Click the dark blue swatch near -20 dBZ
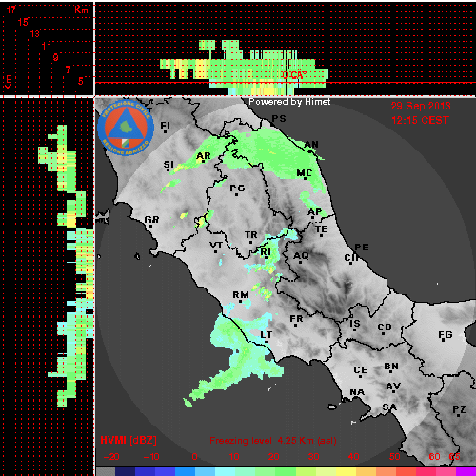The height and width of the screenshot is (476, 476). click(x=126, y=471)
